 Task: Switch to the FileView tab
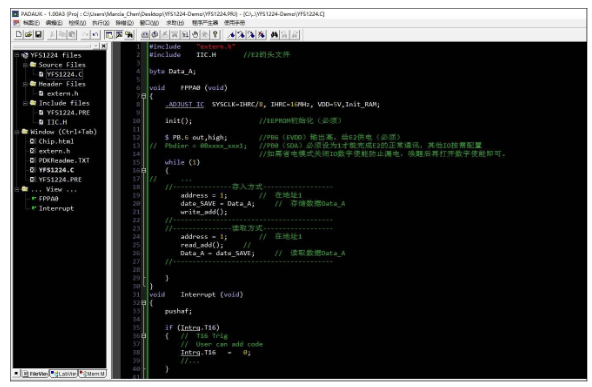coord(35,373)
